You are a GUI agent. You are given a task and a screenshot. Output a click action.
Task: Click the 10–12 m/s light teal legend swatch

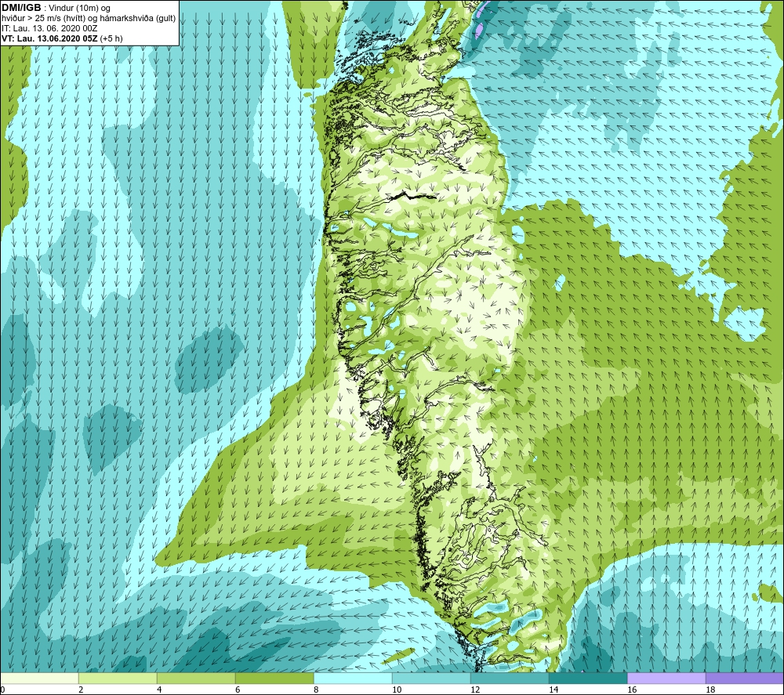(431, 678)
